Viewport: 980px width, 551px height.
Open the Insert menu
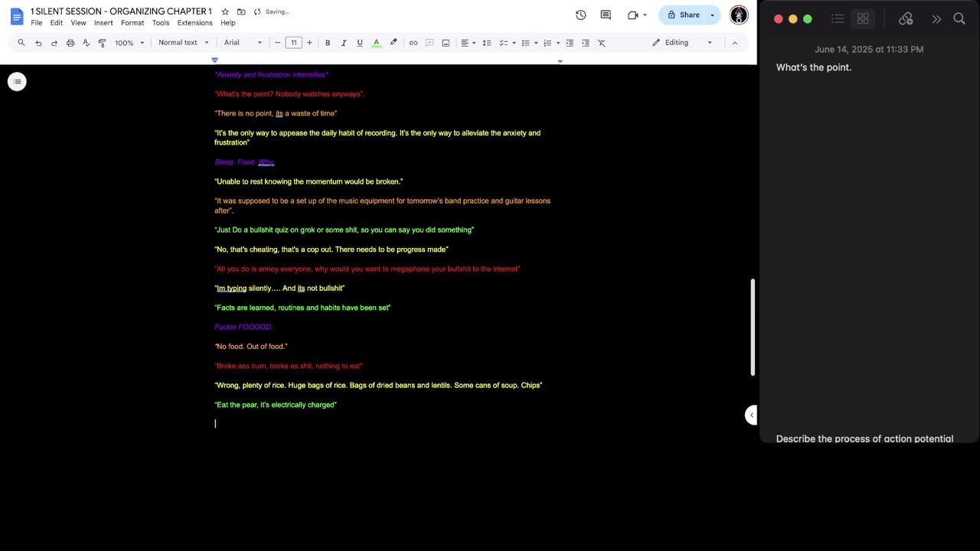(x=103, y=23)
